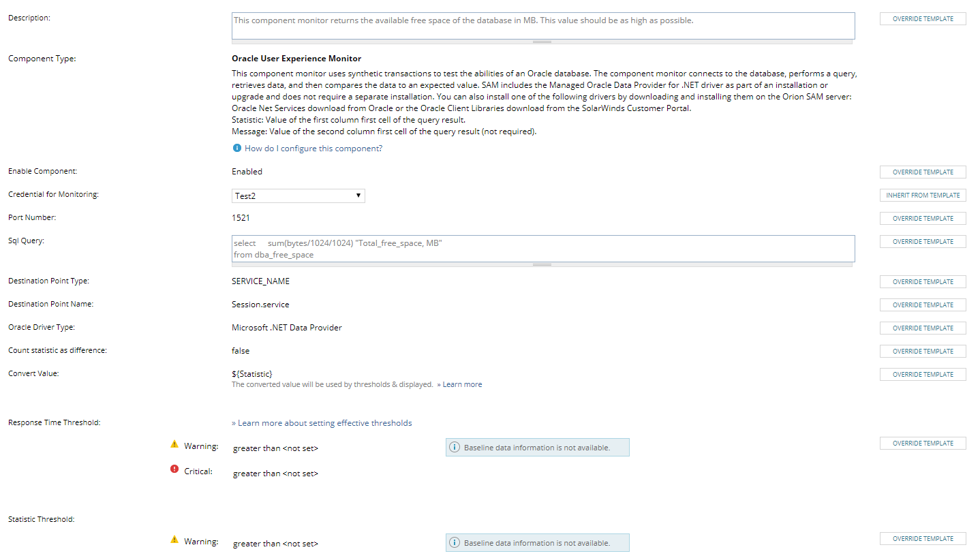Override template for Oracle Driver Type
The image size is (980, 558).
pos(923,328)
